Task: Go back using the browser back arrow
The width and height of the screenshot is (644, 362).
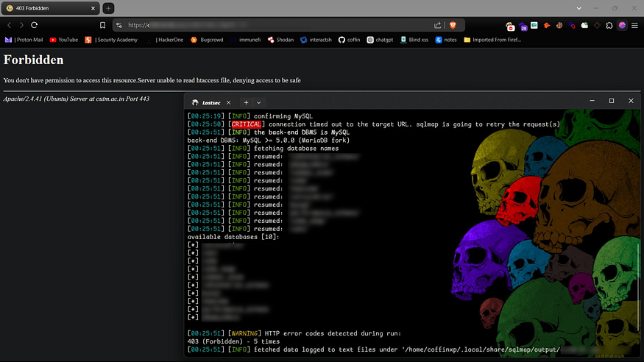Action: click(x=9, y=25)
